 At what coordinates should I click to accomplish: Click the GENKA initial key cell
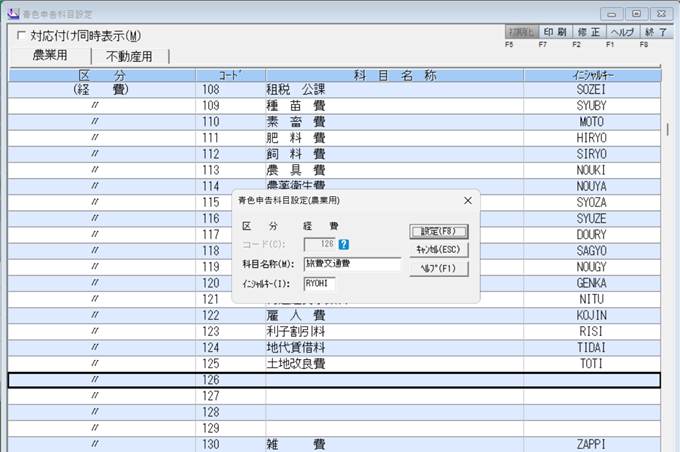click(x=592, y=283)
